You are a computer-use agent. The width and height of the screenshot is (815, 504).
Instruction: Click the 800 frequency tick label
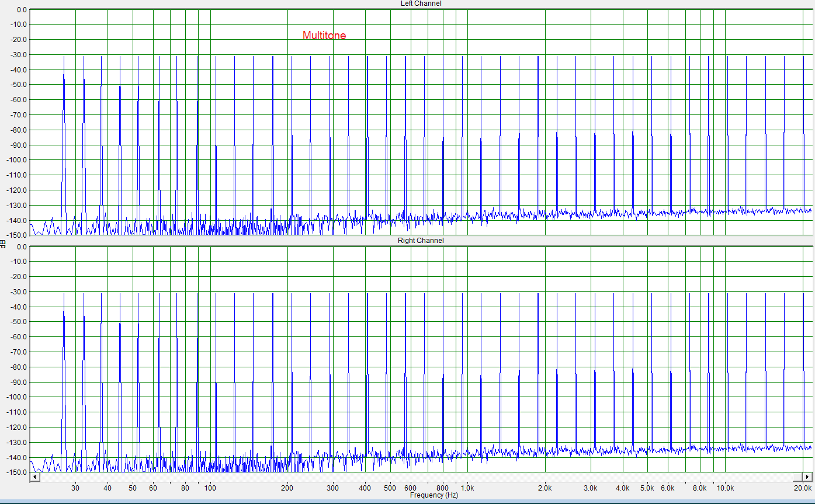pyautogui.click(x=443, y=488)
